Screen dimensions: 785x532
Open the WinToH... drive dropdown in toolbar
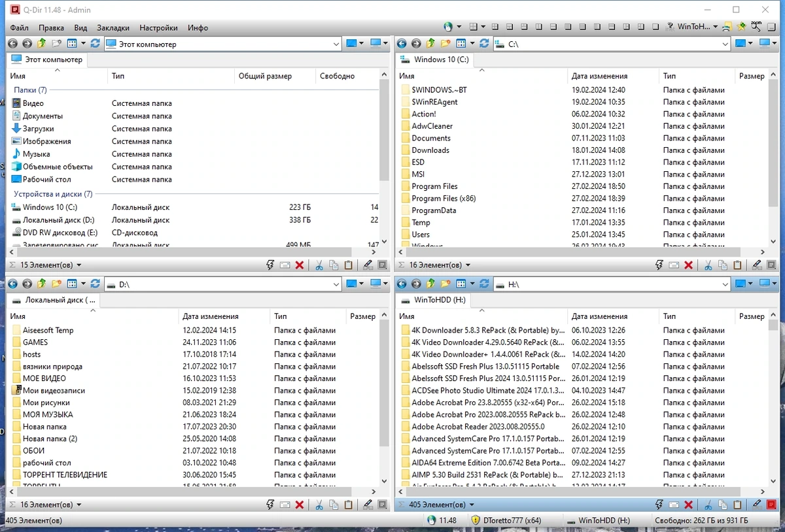[716, 27]
